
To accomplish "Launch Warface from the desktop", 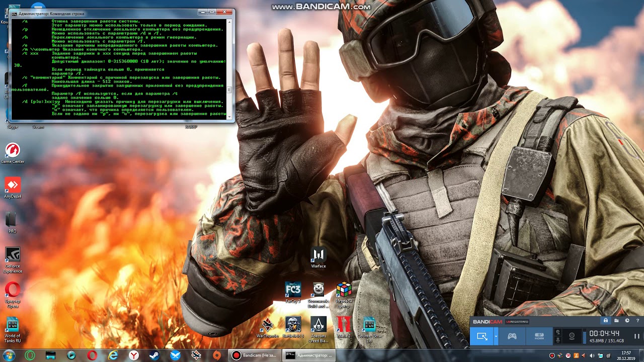I will (318, 258).
